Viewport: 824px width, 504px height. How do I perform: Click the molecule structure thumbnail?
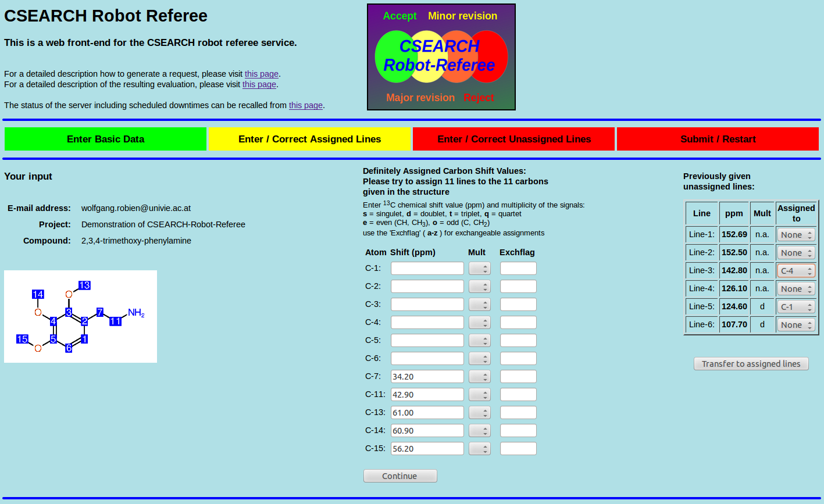[x=80, y=316]
